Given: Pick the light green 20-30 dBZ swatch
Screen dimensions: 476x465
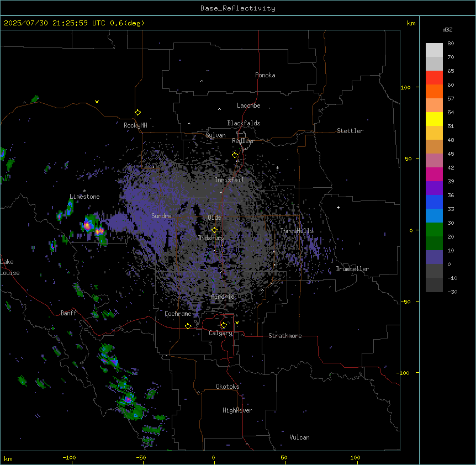Looking at the screenshot, I should coord(434,230).
